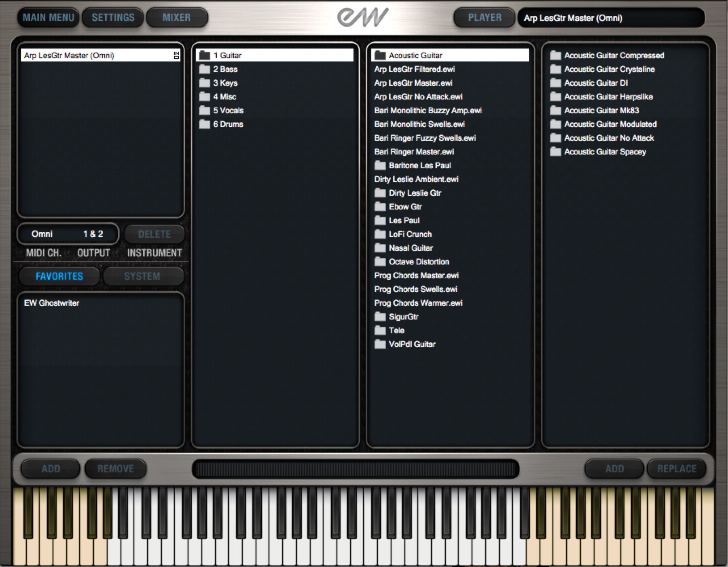Open Acoustic Guitar Modulated folder
The height and width of the screenshot is (567, 728).
[x=603, y=124]
